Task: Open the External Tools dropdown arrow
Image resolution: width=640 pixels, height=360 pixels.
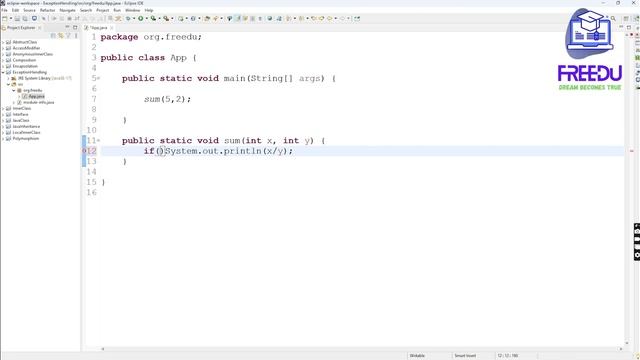Action: (x=172, y=18)
